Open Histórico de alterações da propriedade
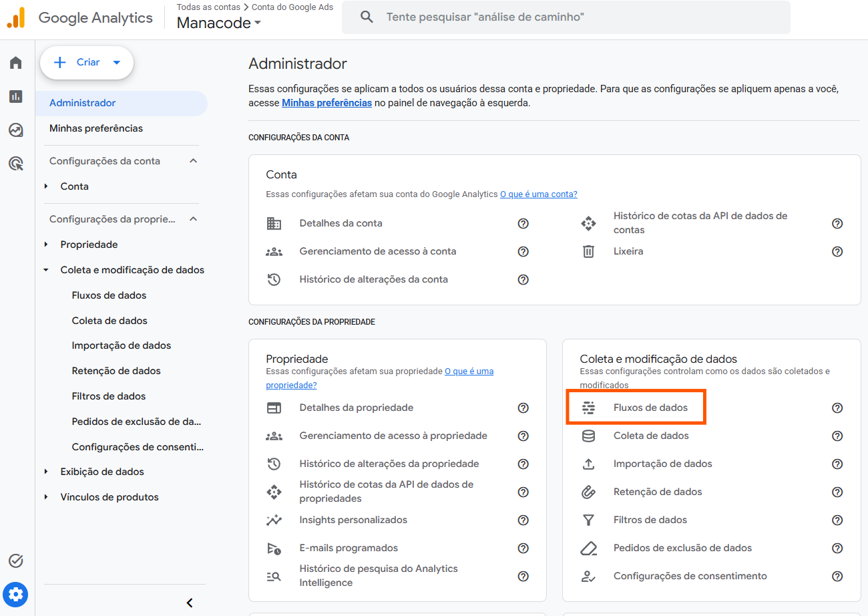The height and width of the screenshot is (616, 868). [x=389, y=464]
